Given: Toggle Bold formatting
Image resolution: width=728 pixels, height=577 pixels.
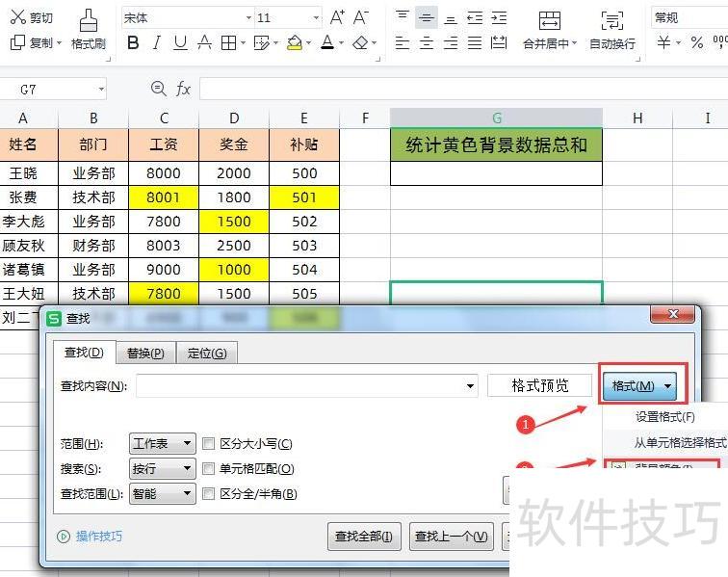Looking at the screenshot, I should pyautogui.click(x=133, y=42).
